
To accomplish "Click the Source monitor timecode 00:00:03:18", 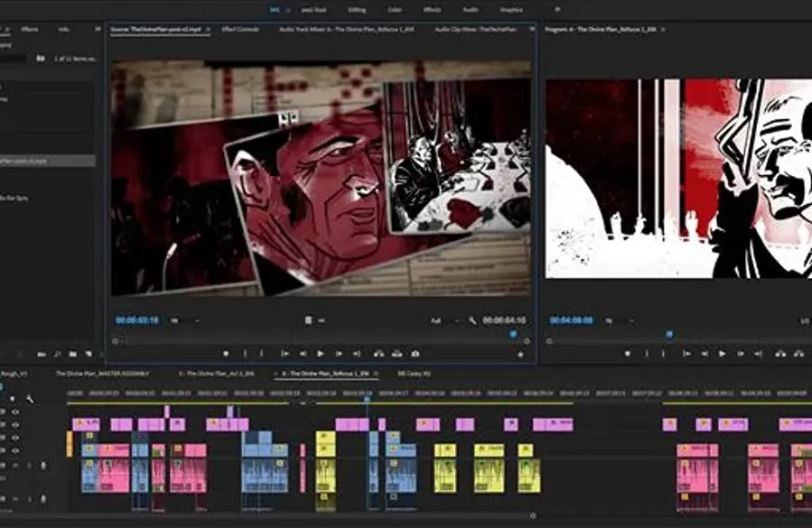I will coord(137,320).
